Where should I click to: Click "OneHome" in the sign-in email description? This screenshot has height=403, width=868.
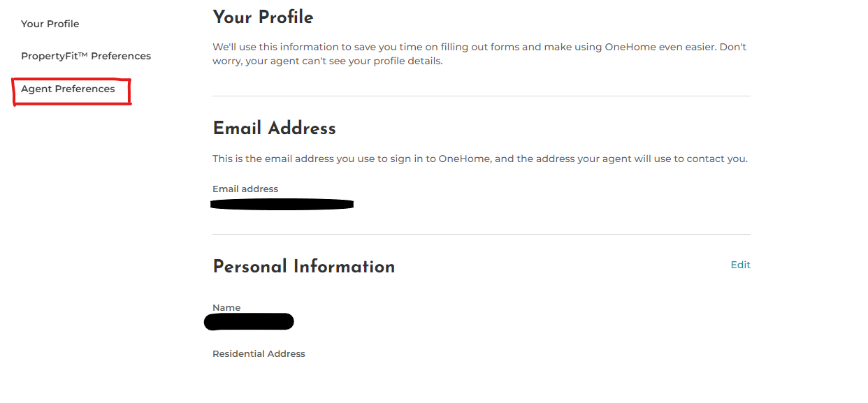click(465, 159)
